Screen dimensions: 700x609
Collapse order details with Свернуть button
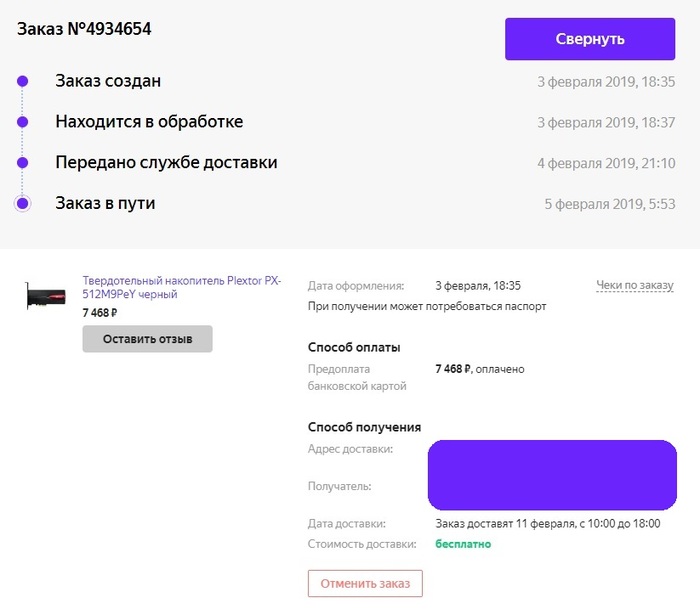(590, 39)
